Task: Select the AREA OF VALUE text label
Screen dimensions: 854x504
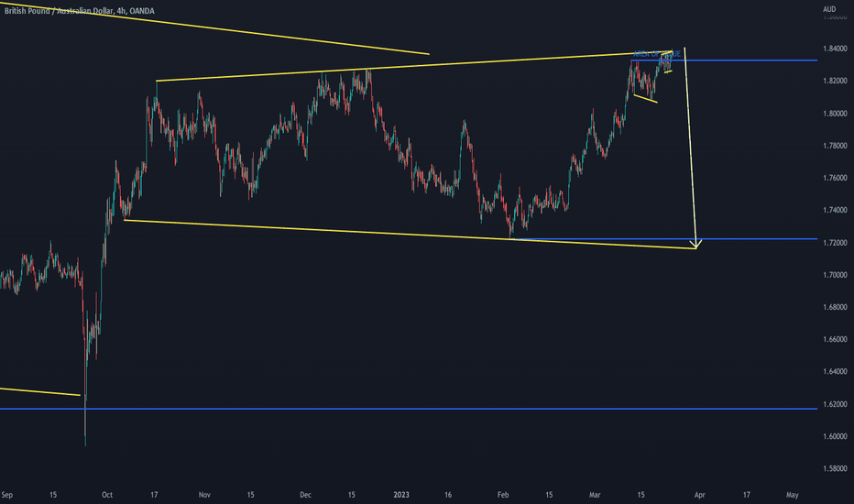Action: (657, 54)
